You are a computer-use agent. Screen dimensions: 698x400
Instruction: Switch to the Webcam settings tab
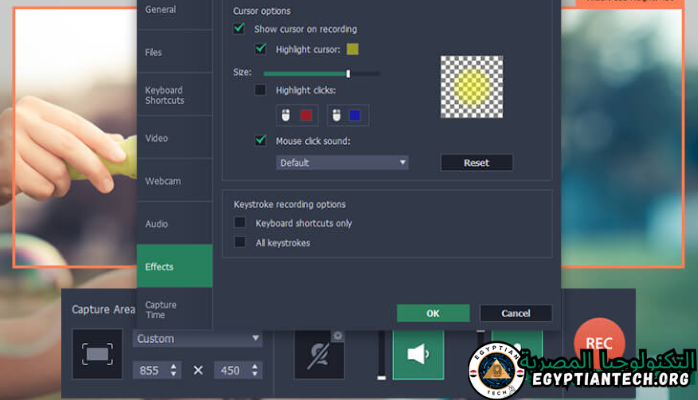162,181
